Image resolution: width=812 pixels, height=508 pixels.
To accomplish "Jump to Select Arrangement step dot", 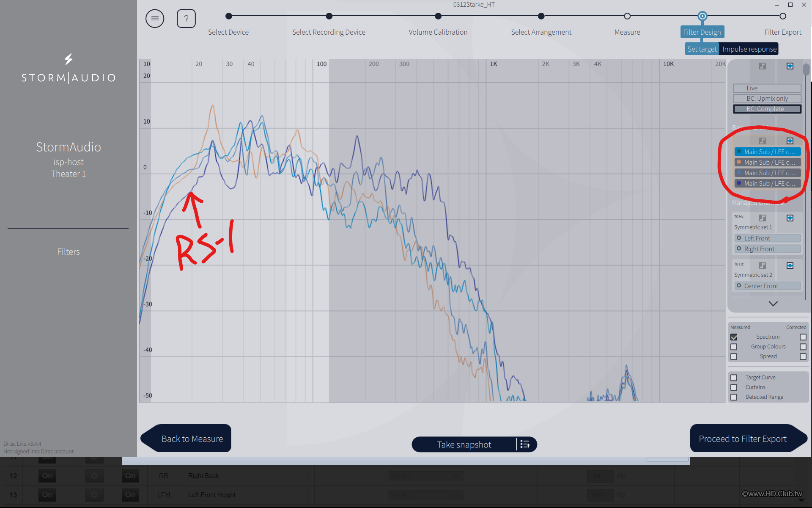I will point(541,16).
